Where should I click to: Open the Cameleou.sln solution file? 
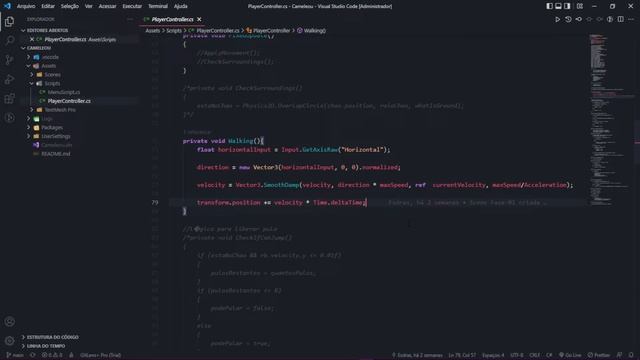(56, 145)
